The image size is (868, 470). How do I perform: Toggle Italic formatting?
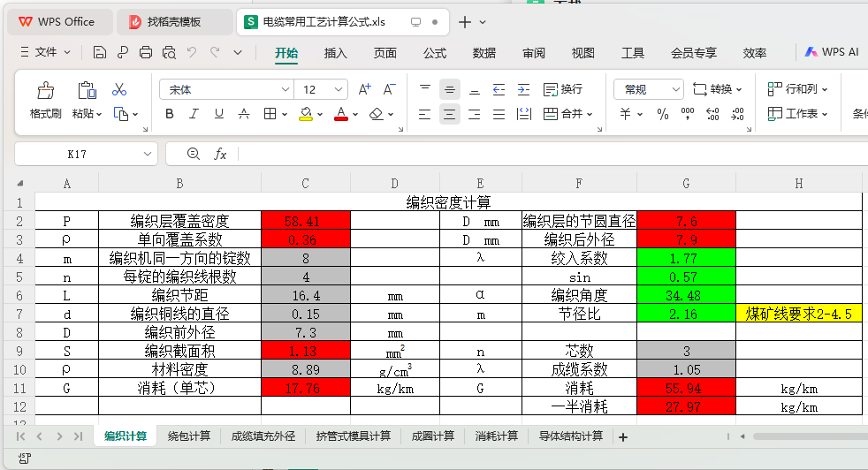coord(194,114)
